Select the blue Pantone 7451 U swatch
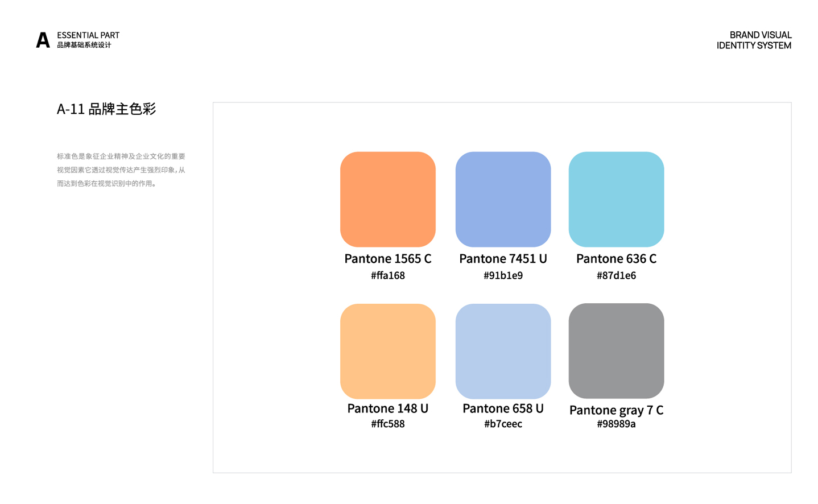This screenshot has height=504, width=818. 503,199
